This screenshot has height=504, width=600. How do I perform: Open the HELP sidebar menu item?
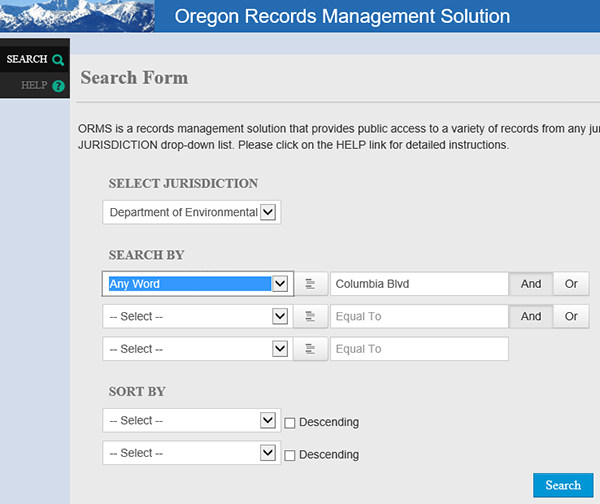tap(34, 86)
